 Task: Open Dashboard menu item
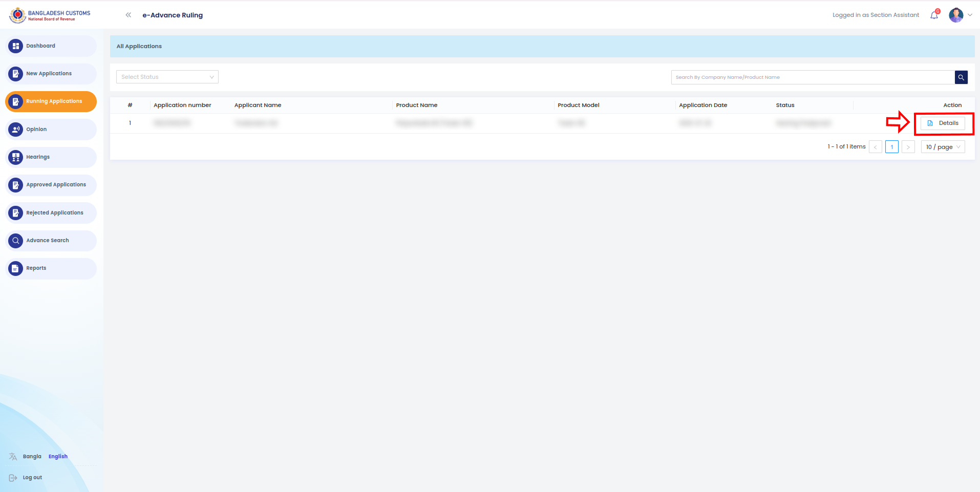pos(51,46)
